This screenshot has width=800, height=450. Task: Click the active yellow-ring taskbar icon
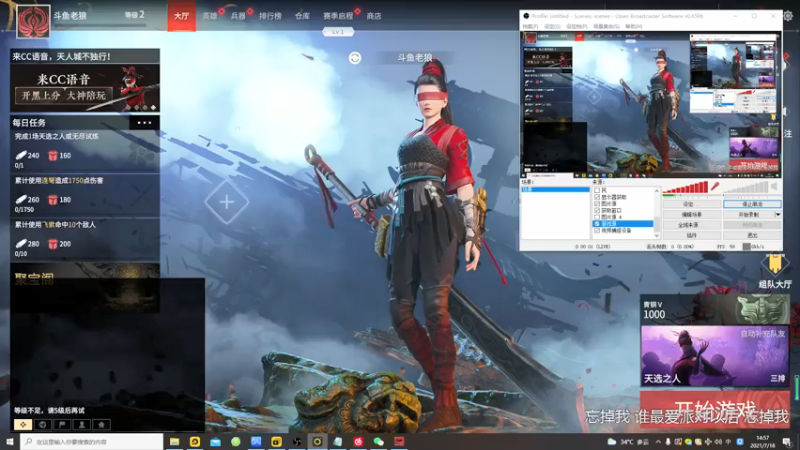317,442
